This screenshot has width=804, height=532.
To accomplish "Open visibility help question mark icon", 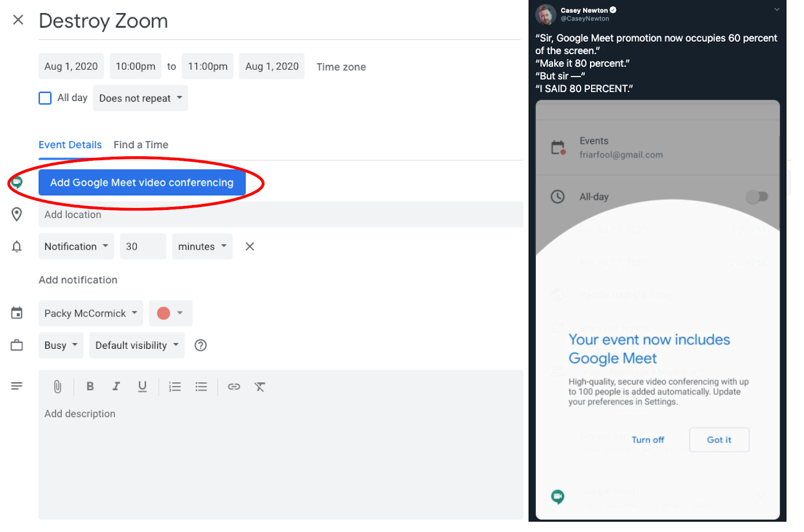I will click(x=200, y=345).
